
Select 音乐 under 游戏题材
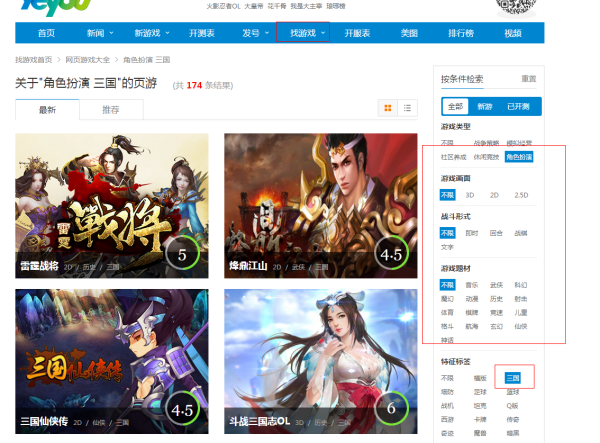(472, 285)
